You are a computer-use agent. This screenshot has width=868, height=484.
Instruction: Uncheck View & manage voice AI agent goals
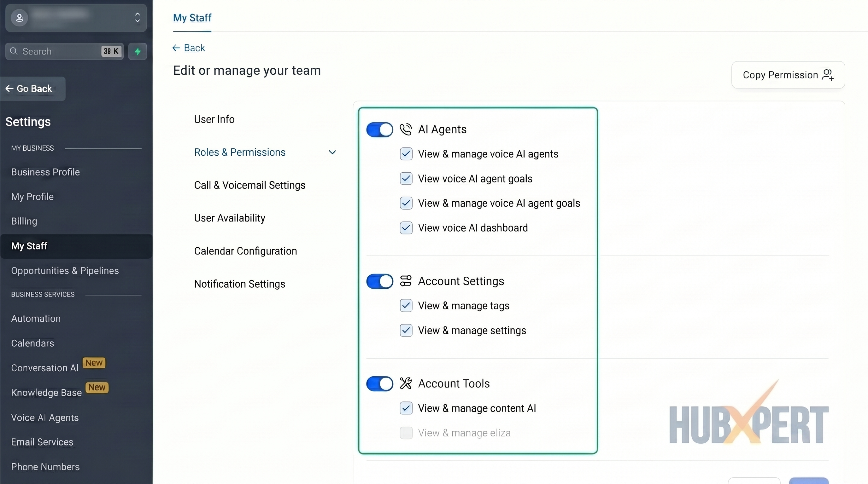pyautogui.click(x=406, y=203)
